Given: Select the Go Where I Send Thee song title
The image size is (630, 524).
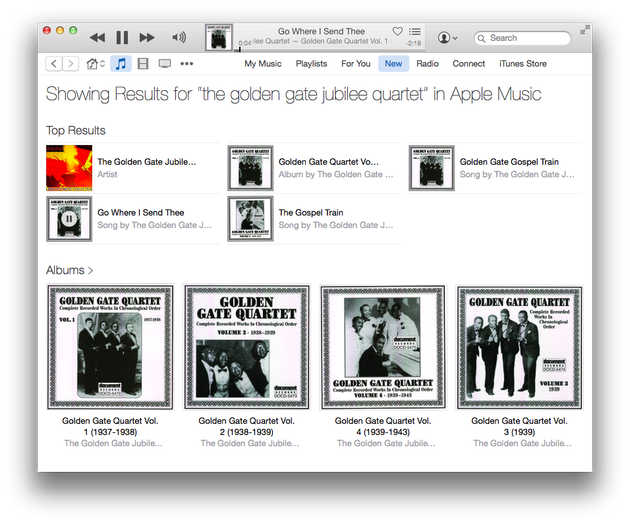Looking at the screenshot, I should tap(141, 212).
